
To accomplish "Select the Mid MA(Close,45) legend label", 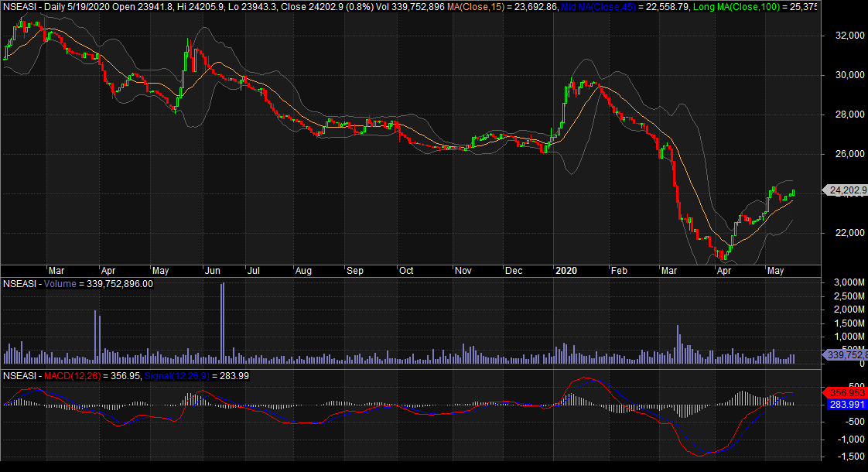I will pos(598,7).
